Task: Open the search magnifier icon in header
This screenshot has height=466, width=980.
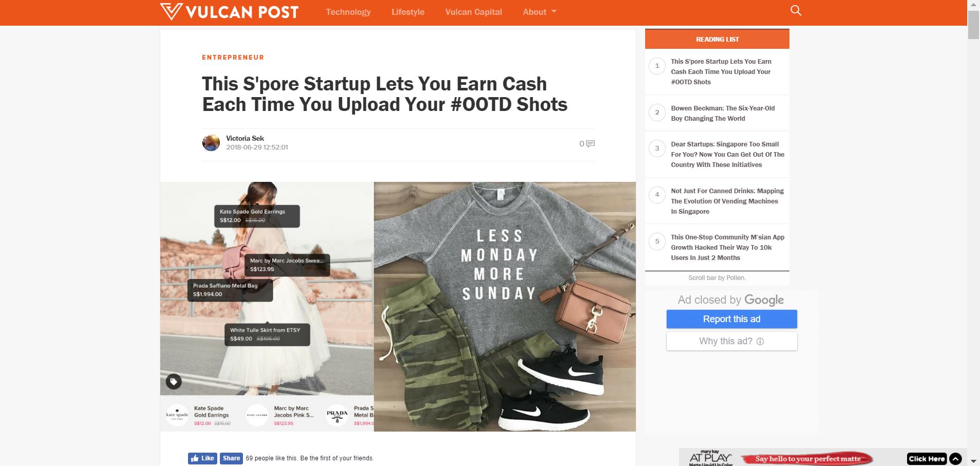Action: point(796,11)
